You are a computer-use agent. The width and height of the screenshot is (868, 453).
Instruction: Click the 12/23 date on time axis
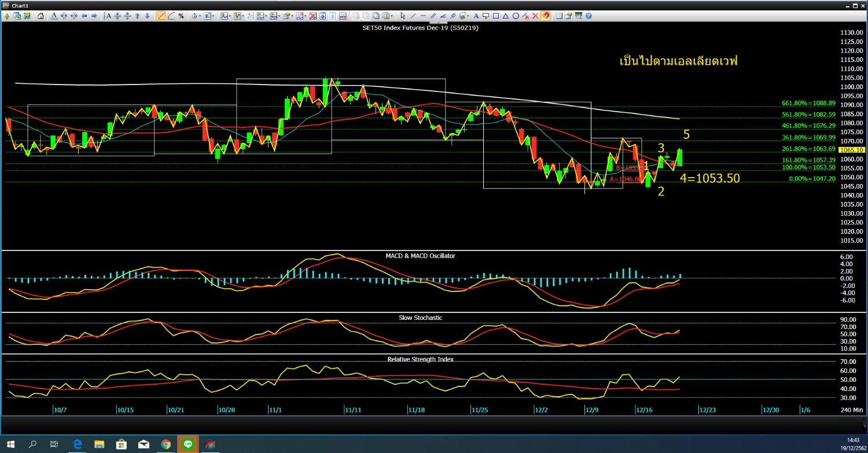click(708, 410)
